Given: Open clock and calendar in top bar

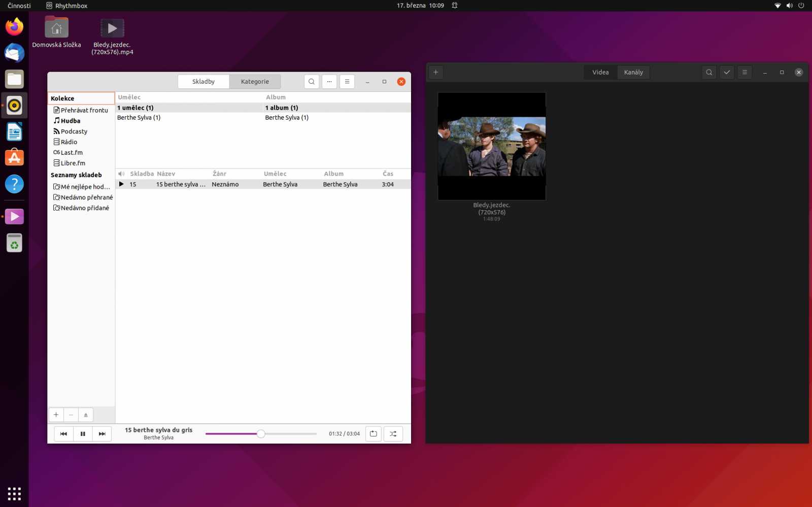Looking at the screenshot, I should coord(420,6).
